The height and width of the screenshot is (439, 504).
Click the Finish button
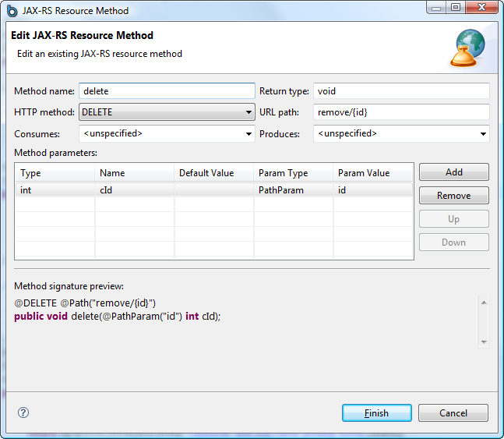[376, 413]
